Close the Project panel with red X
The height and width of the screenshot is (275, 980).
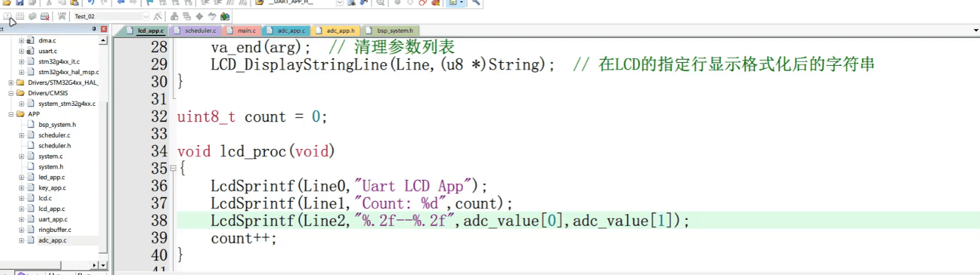[x=104, y=29]
